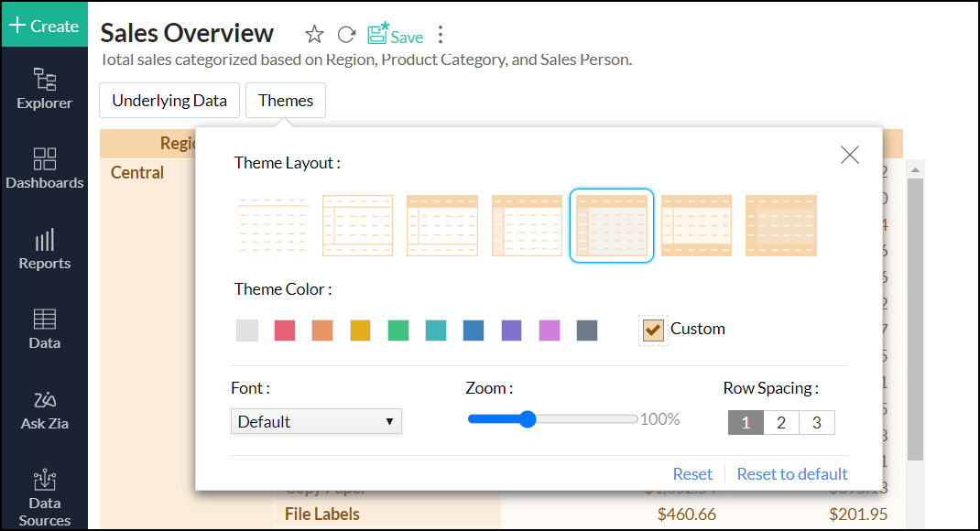Image resolution: width=980 pixels, height=531 pixels.
Task: Choose the first plain theme layout thumbnail
Action: [272, 225]
